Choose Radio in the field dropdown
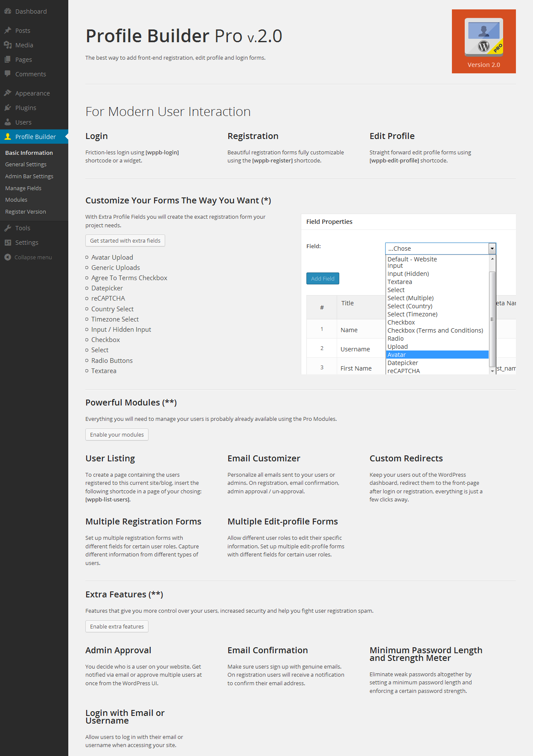The image size is (533, 756). 437,339
